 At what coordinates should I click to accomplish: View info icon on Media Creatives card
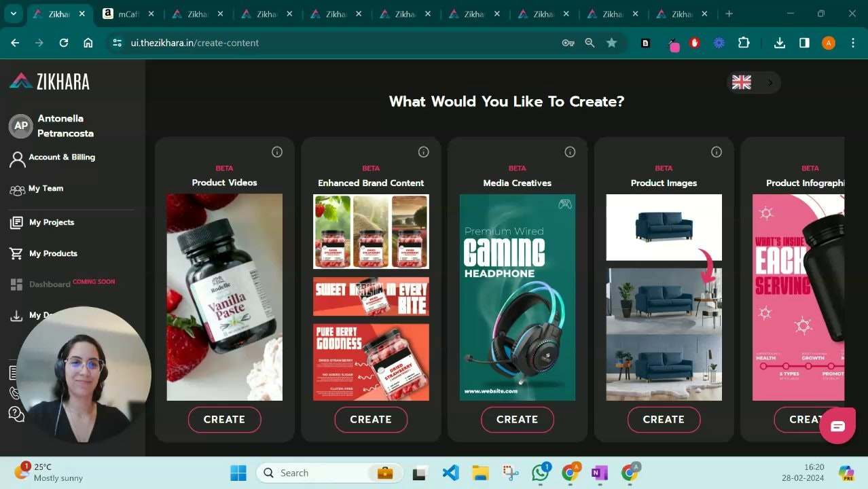click(571, 152)
